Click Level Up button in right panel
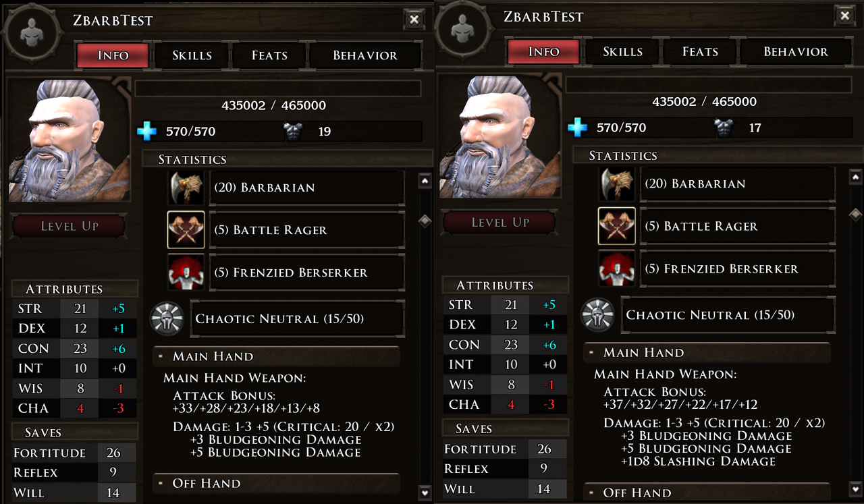This screenshot has width=864, height=504. pos(500,222)
